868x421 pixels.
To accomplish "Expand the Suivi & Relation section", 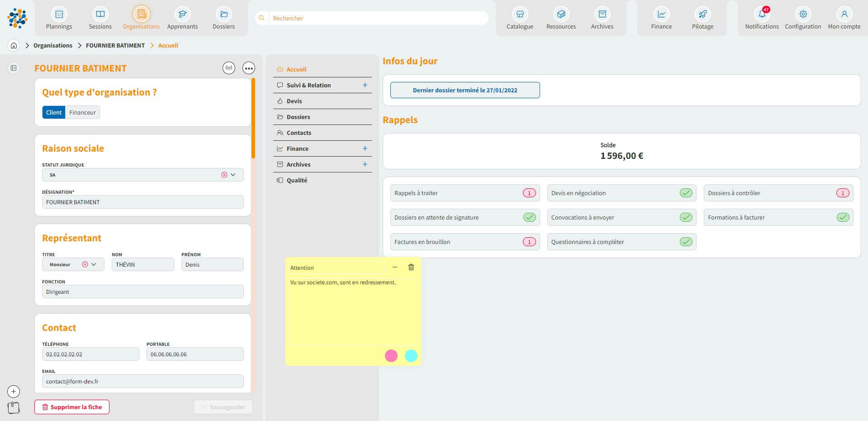I will click(x=365, y=85).
